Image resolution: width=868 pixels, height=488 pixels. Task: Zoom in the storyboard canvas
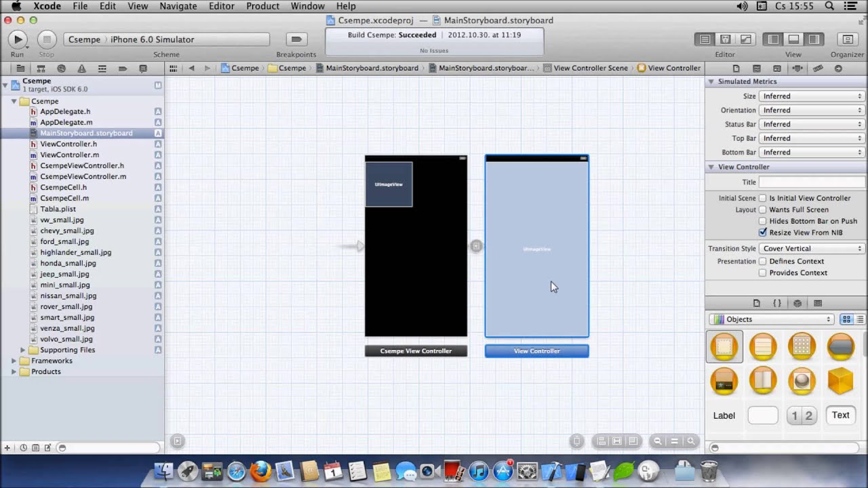click(x=691, y=441)
